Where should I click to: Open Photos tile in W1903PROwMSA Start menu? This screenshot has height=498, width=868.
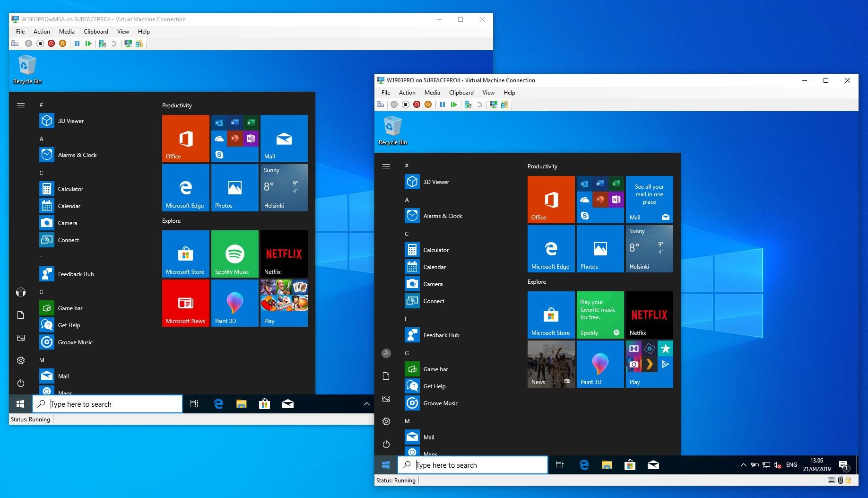pyautogui.click(x=235, y=188)
